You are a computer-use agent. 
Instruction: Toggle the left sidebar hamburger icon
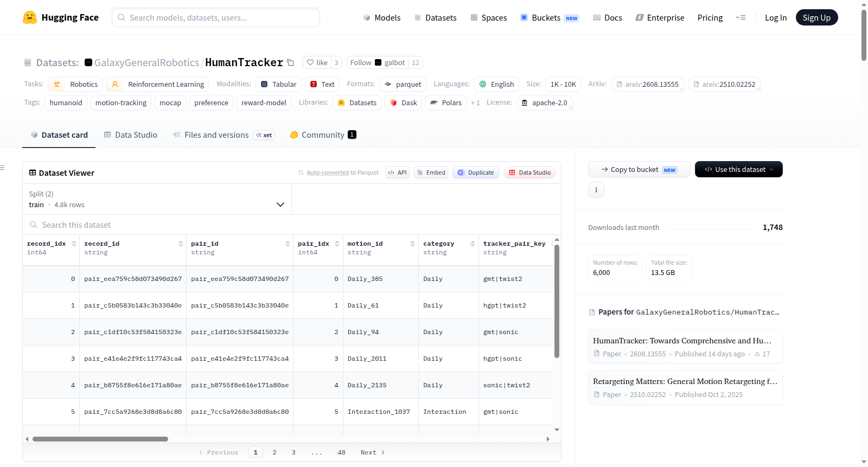tap(2, 168)
